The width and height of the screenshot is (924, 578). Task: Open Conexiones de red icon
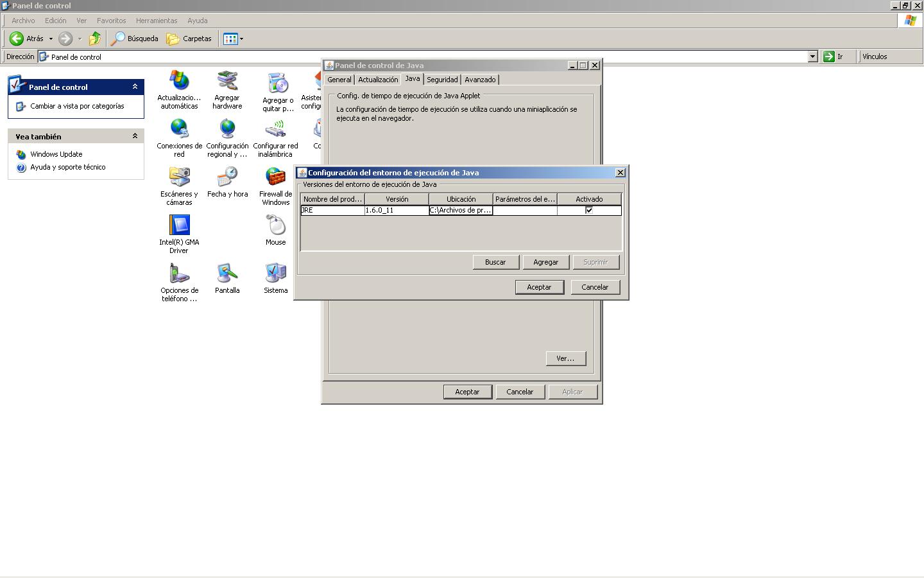click(179, 129)
